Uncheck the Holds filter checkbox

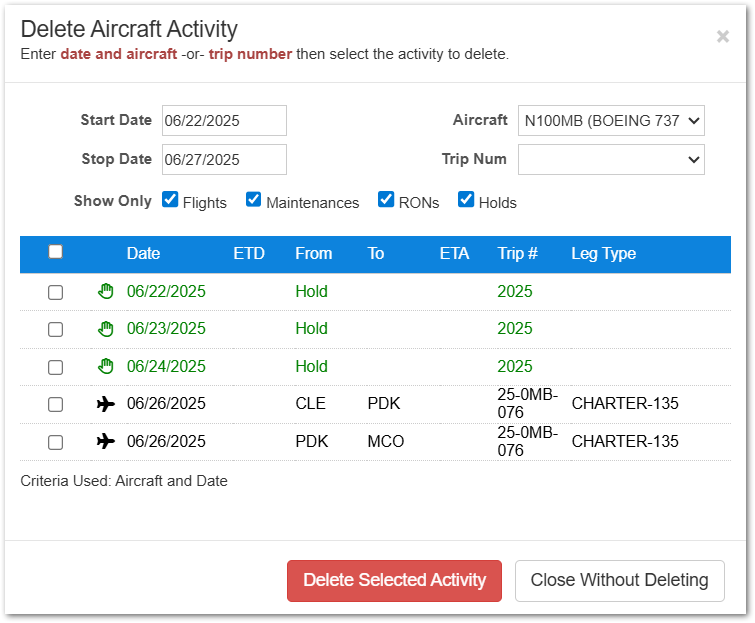[466, 199]
